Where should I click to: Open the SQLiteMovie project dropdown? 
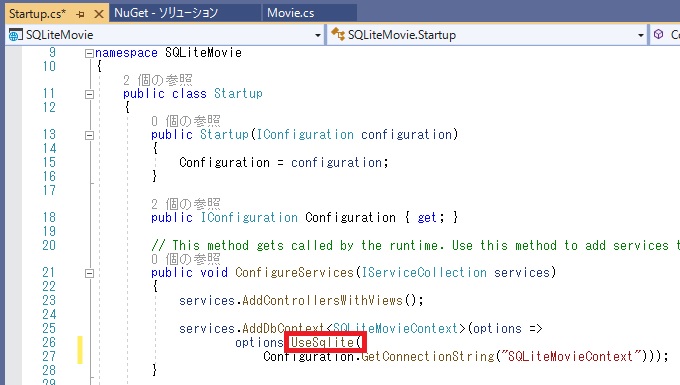318,35
